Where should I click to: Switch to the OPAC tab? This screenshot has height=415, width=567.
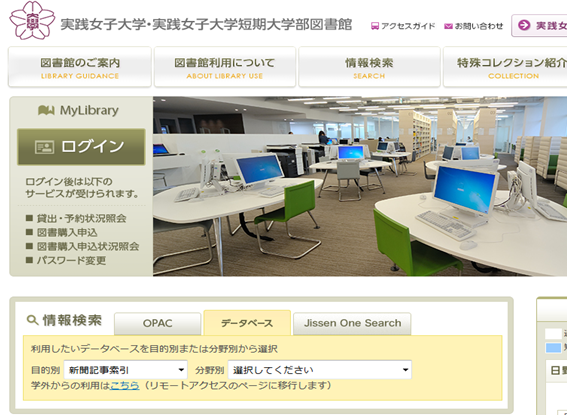coord(158,323)
